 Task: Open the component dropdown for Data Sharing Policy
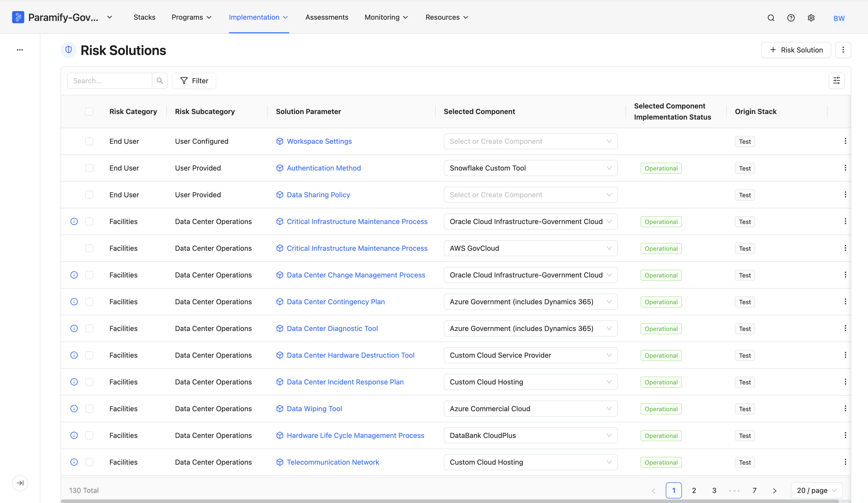click(x=530, y=195)
